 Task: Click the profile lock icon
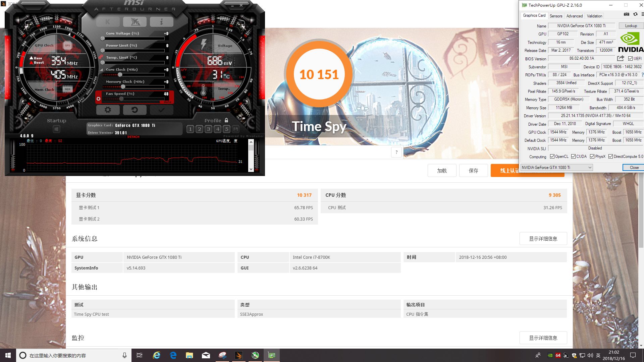[x=226, y=120]
